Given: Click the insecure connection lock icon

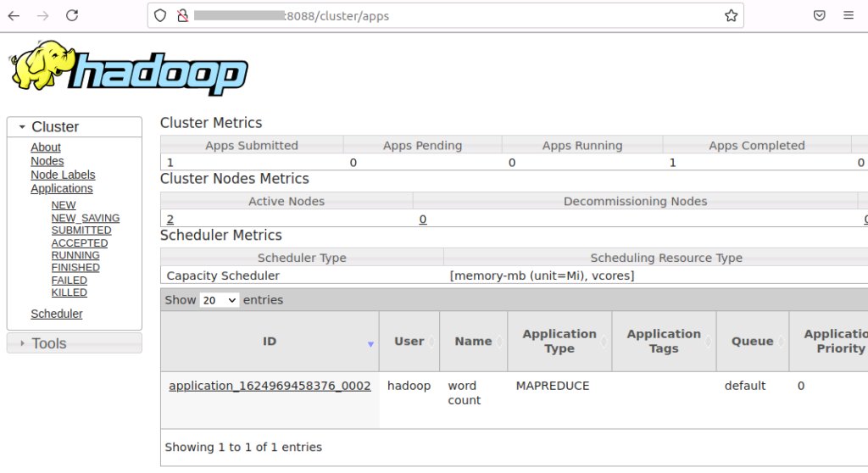Looking at the screenshot, I should 181,15.
